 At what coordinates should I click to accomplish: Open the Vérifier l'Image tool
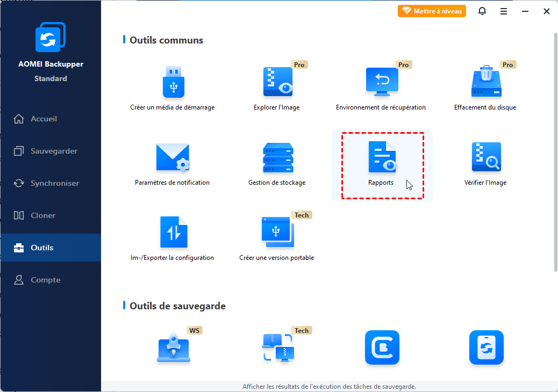click(485, 164)
